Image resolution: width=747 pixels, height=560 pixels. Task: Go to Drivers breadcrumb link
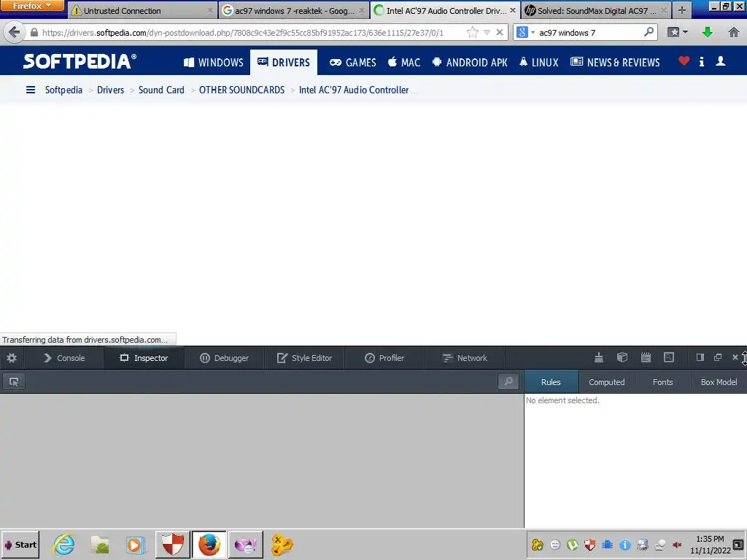point(111,90)
